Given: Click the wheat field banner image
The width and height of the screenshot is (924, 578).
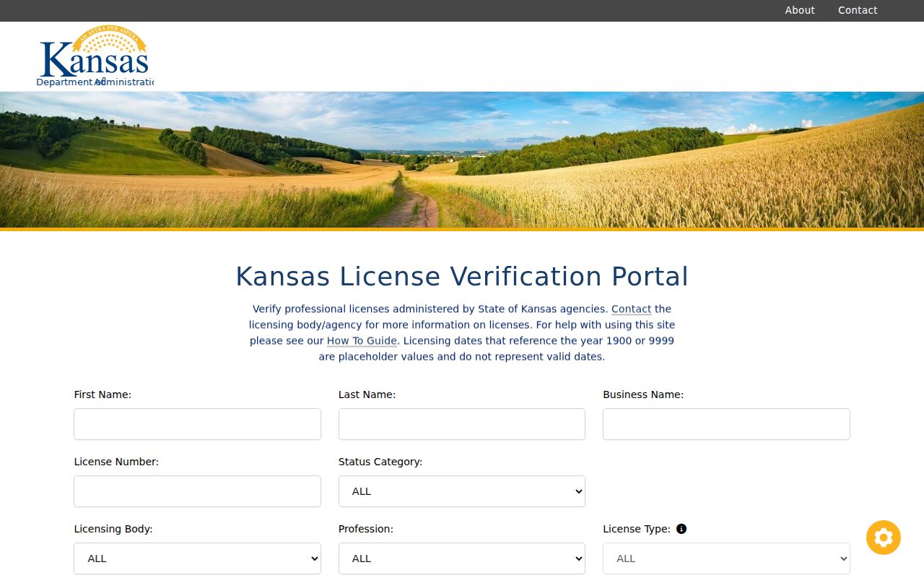Looking at the screenshot, I should point(462,160).
